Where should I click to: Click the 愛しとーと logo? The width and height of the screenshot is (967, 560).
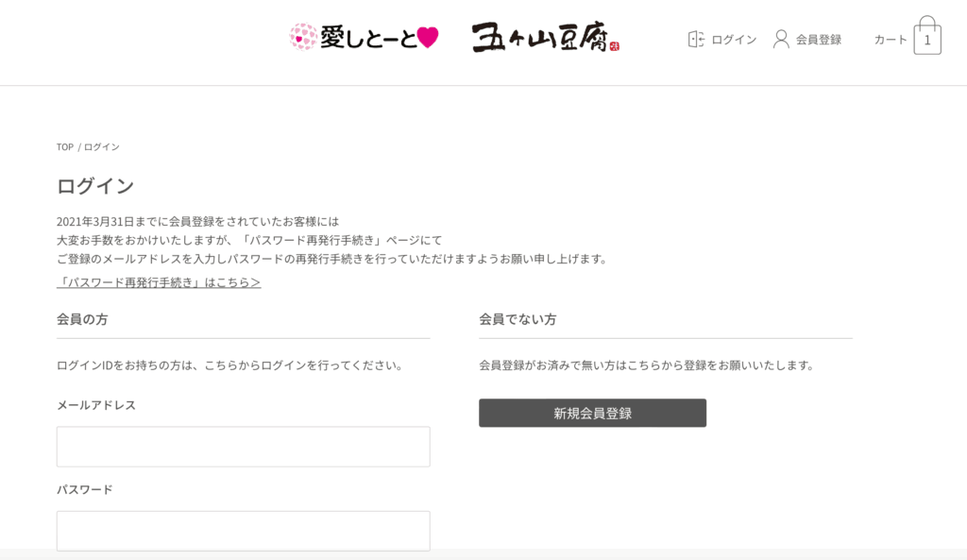(x=364, y=38)
